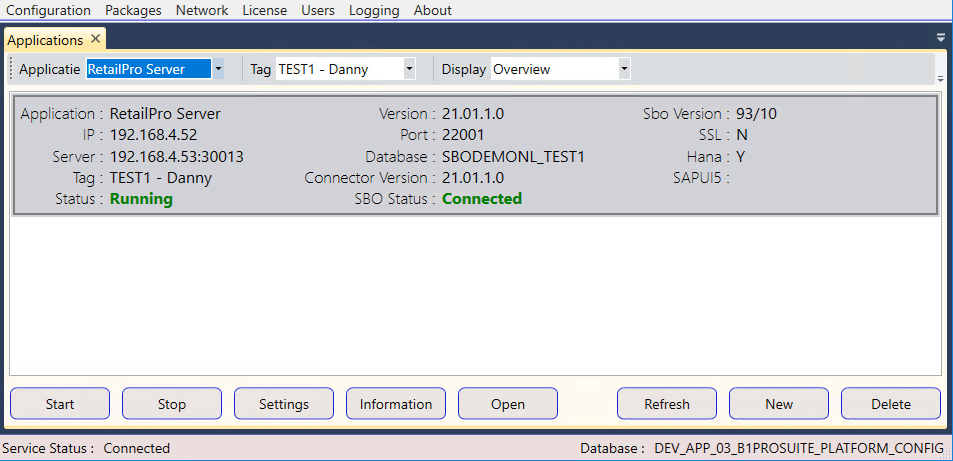Open application Settings
Viewport: 953px width, 461px height.
point(284,404)
